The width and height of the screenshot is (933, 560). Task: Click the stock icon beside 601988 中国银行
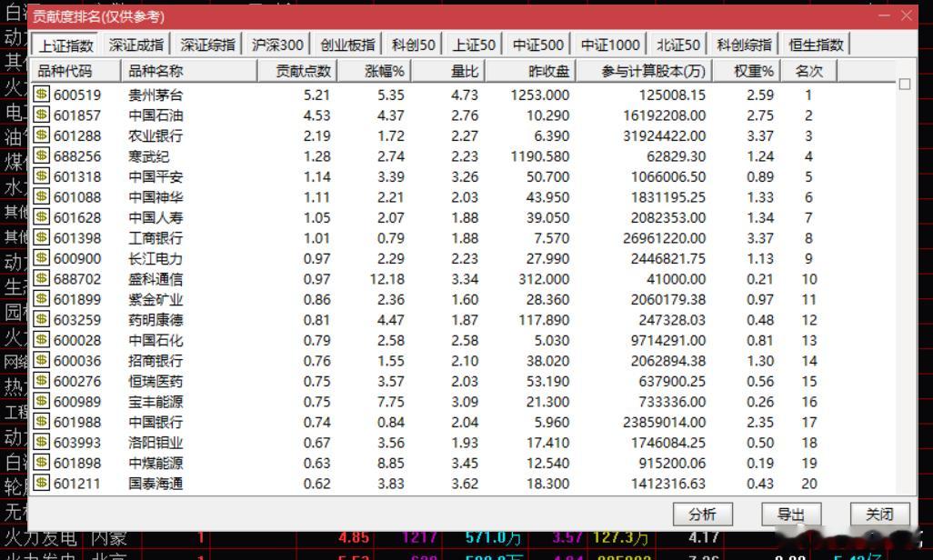pos(41,421)
